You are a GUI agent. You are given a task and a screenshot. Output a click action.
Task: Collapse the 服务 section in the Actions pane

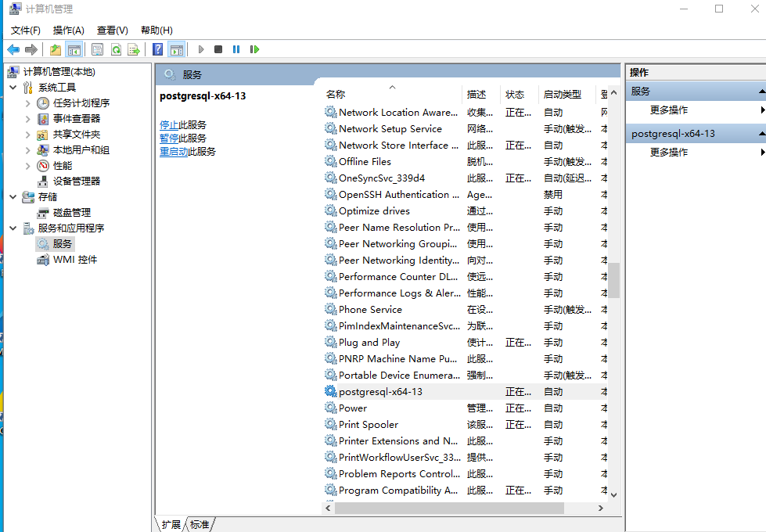coord(756,90)
